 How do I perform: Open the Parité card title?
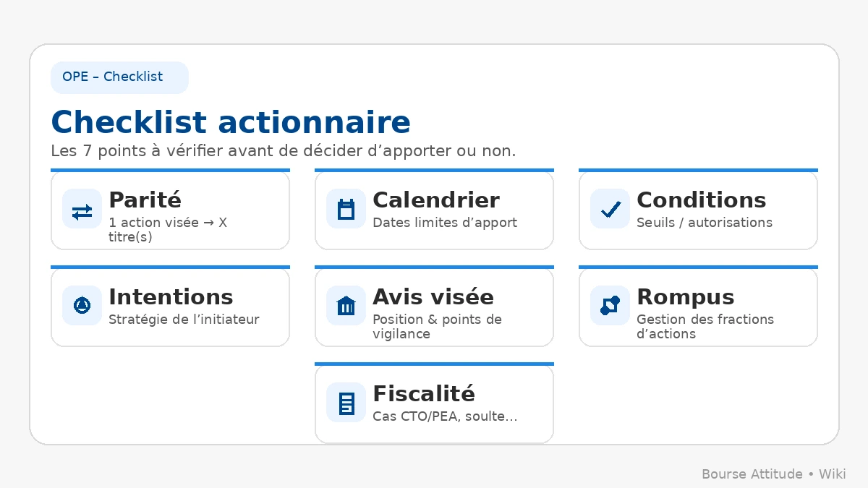pyautogui.click(x=145, y=200)
